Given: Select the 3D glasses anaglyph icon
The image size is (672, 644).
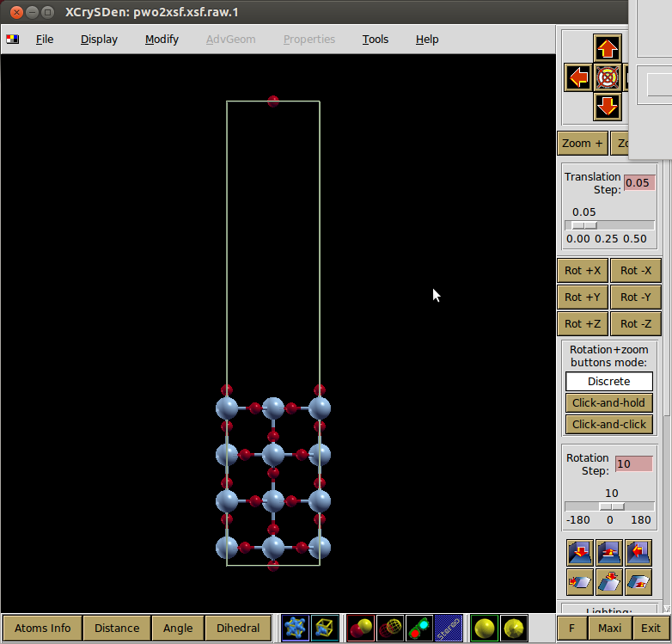Looking at the screenshot, I should point(419,629).
